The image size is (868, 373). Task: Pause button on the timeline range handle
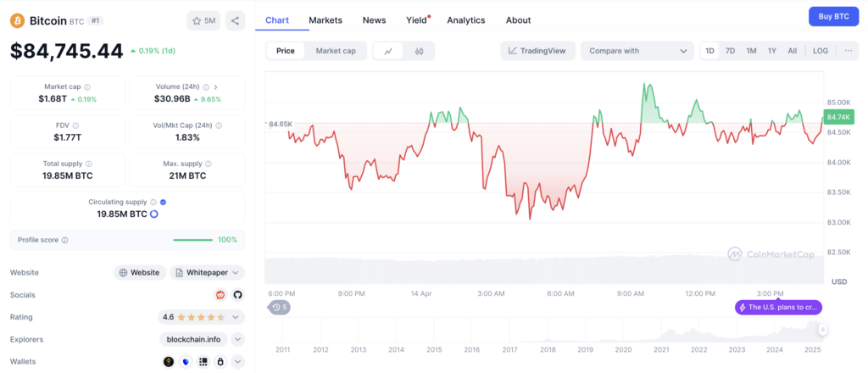tap(823, 330)
